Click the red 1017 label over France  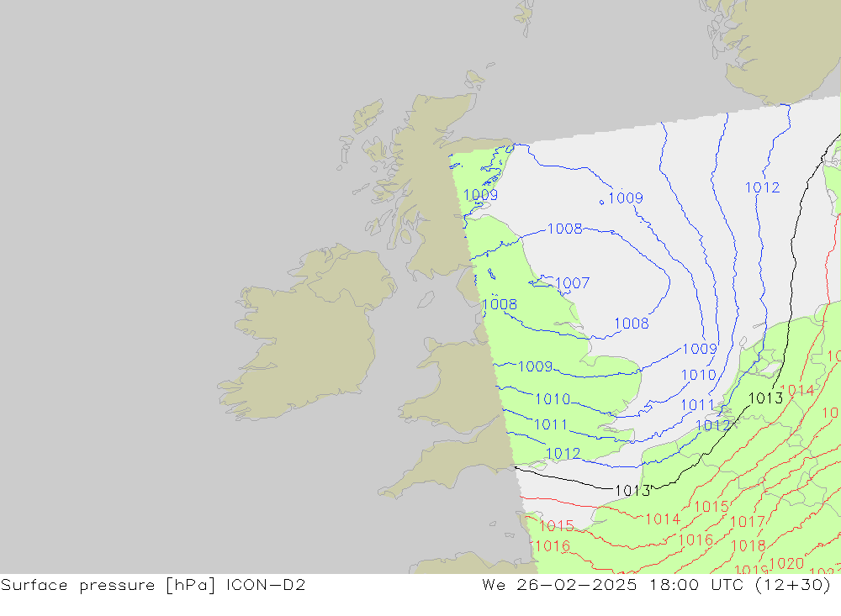coord(747,522)
